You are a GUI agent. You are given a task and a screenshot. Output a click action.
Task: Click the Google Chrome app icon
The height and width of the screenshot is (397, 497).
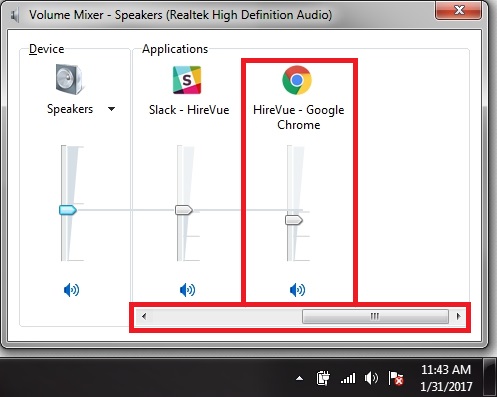[297, 80]
